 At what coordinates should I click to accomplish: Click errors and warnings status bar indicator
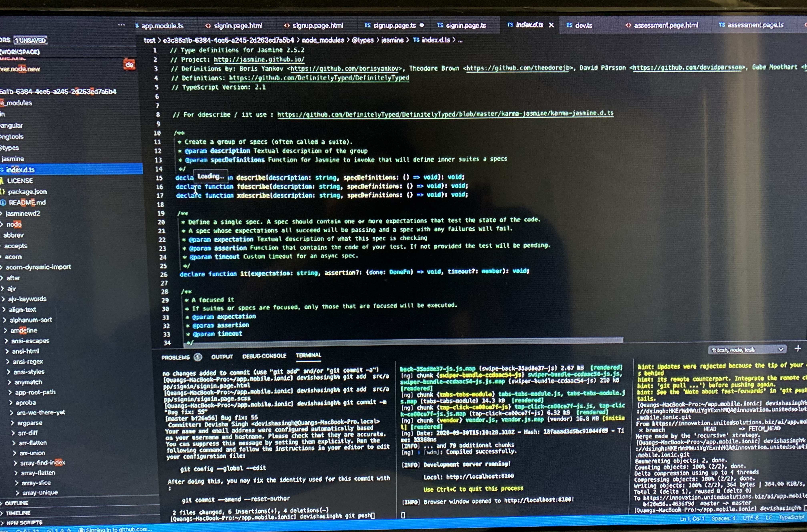[59, 530]
